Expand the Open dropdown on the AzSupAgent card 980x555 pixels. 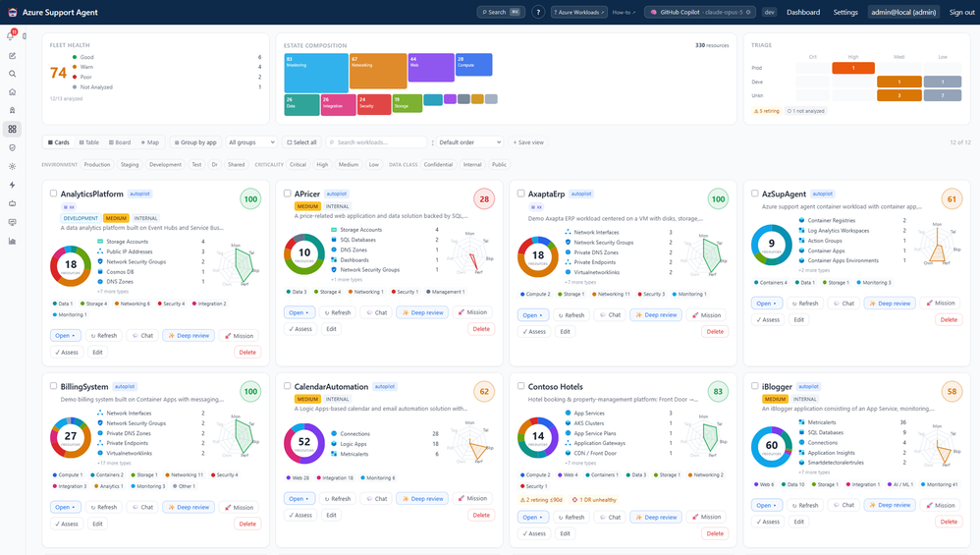pyautogui.click(x=766, y=304)
